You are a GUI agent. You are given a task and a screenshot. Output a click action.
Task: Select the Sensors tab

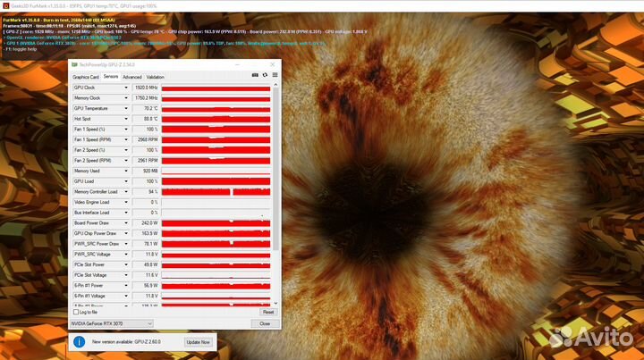coord(111,77)
